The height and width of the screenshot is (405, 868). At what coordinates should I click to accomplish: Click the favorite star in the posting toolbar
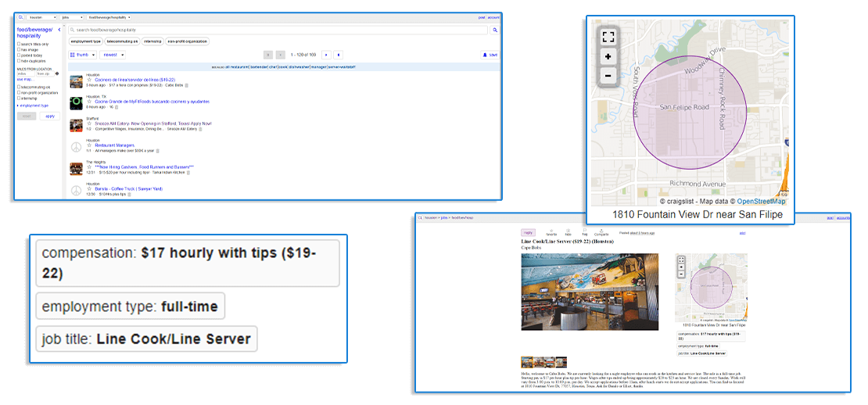click(551, 232)
